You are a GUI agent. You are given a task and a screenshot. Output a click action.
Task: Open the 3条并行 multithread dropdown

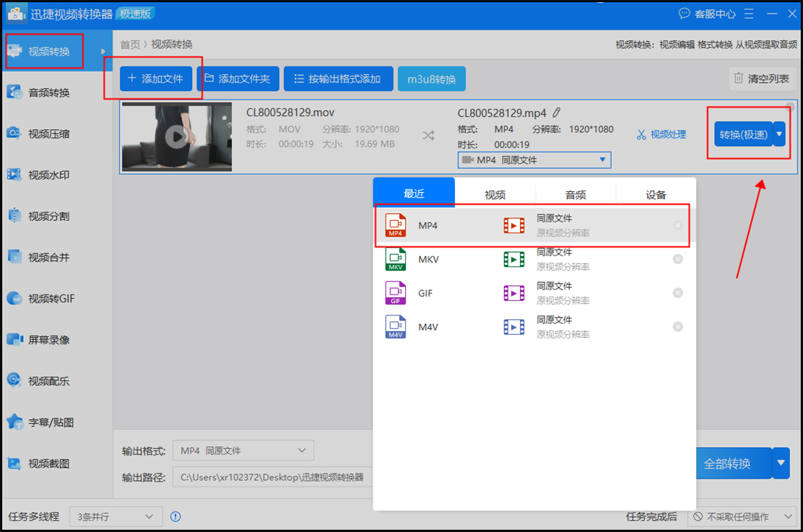[x=116, y=517]
